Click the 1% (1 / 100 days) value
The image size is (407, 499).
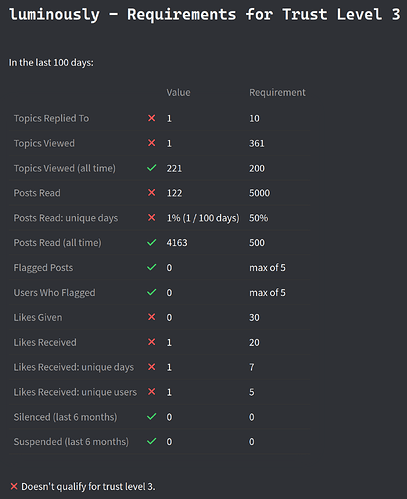[x=203, y=218]
